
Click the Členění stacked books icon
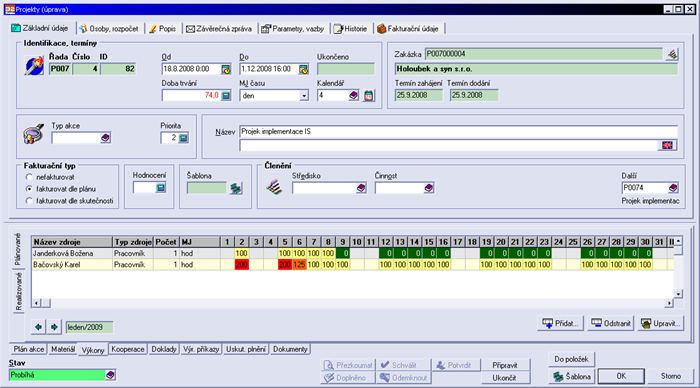pos(274,187)
